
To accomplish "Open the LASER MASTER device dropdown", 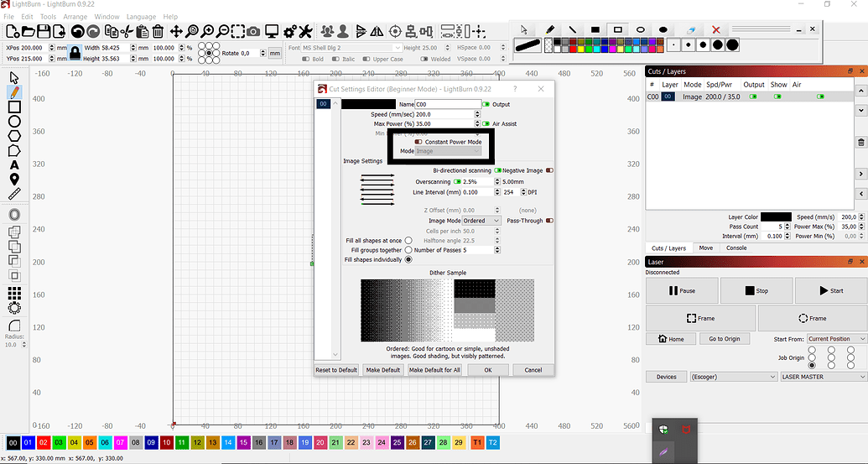I will (x=824, y=377).
